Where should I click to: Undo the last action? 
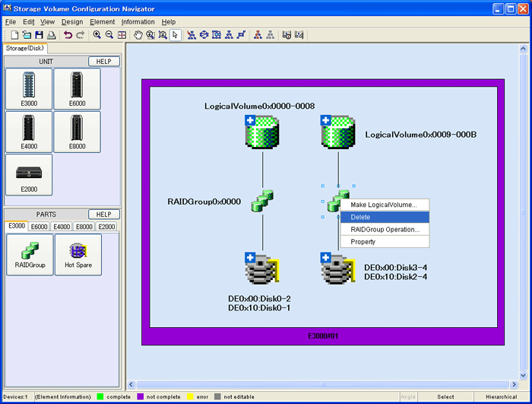tap(68, 35)
